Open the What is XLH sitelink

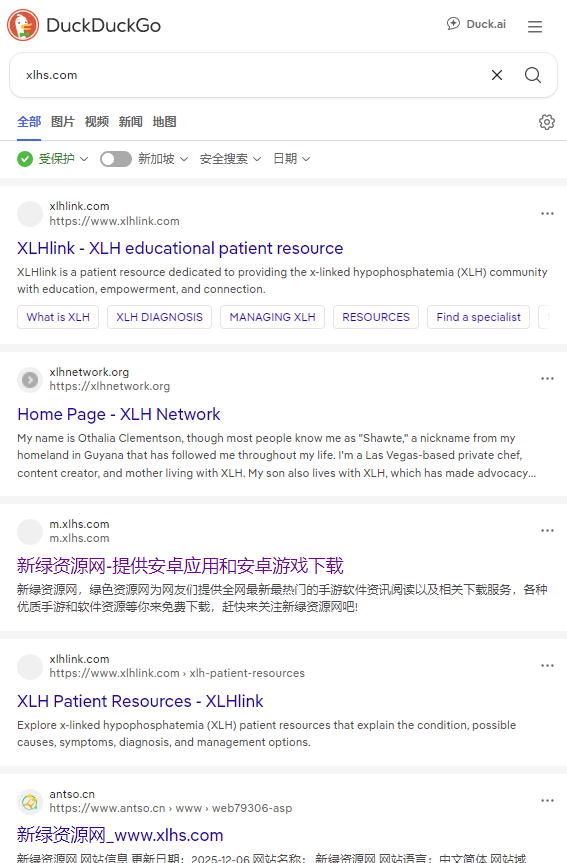58,317
